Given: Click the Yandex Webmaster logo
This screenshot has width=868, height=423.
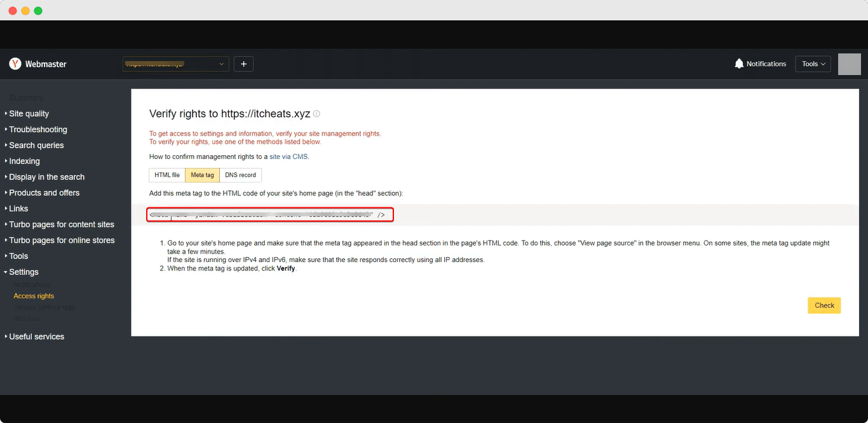Looking at the screenshot, I should [x=37, y=64].
